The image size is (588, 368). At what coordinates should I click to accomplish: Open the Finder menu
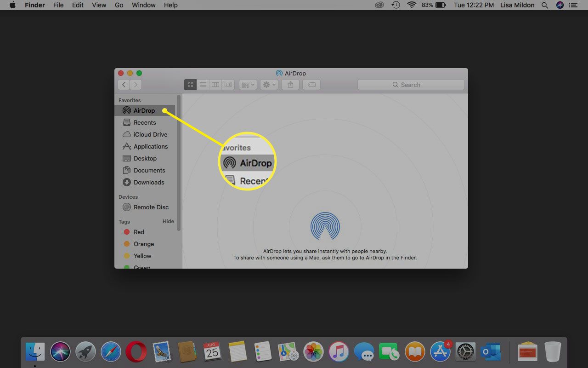tap(34, 5)
